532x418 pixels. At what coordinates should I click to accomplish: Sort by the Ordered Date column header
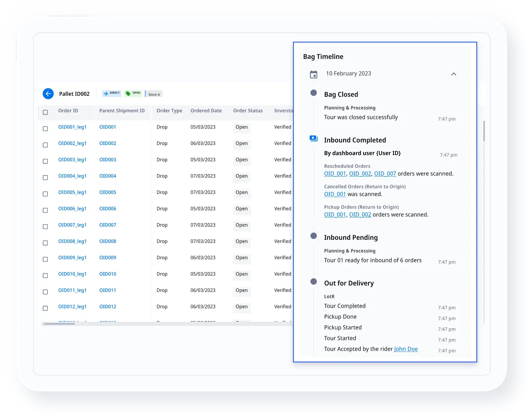point(206,111)
